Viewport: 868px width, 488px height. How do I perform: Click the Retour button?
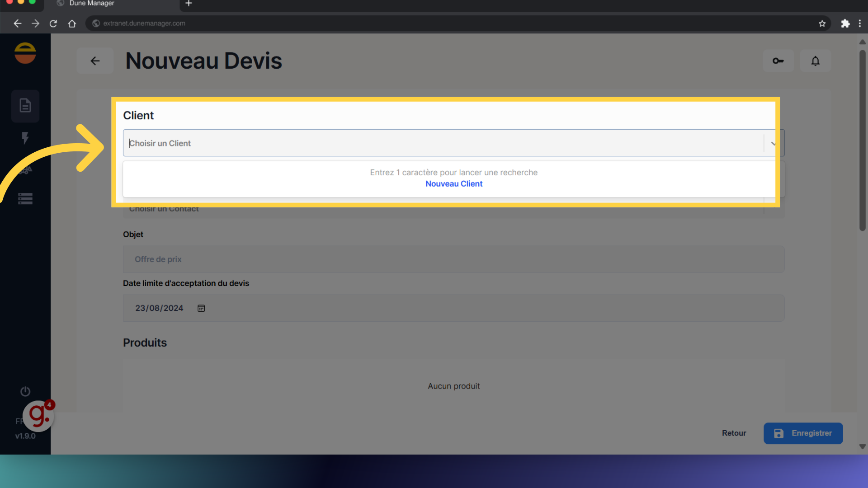click(734, 433)
